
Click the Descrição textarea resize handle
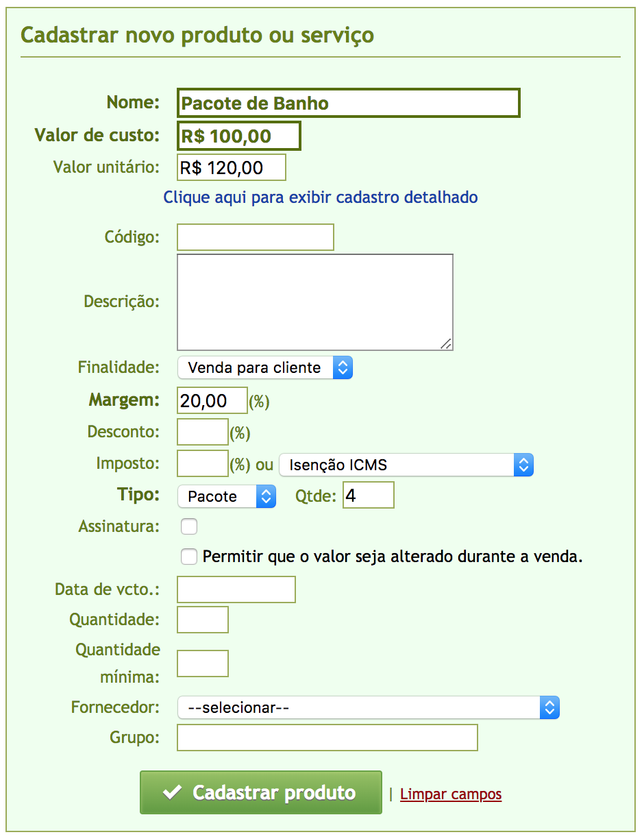[x=446, y=343]
